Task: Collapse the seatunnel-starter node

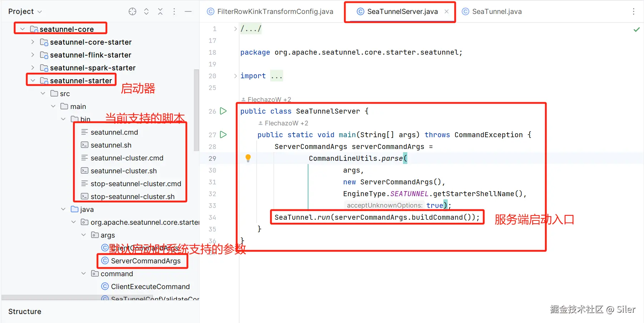Action: pyautogui.click(x=33, y=81)
